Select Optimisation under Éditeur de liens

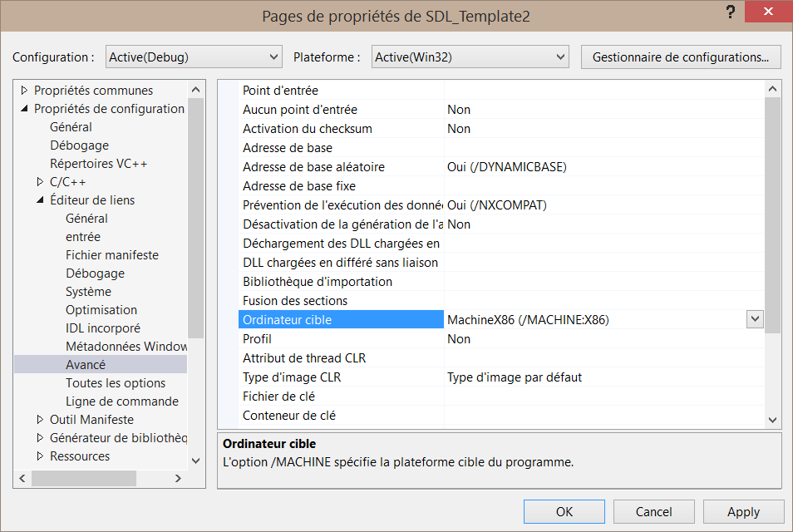click(x=101, y=310)
